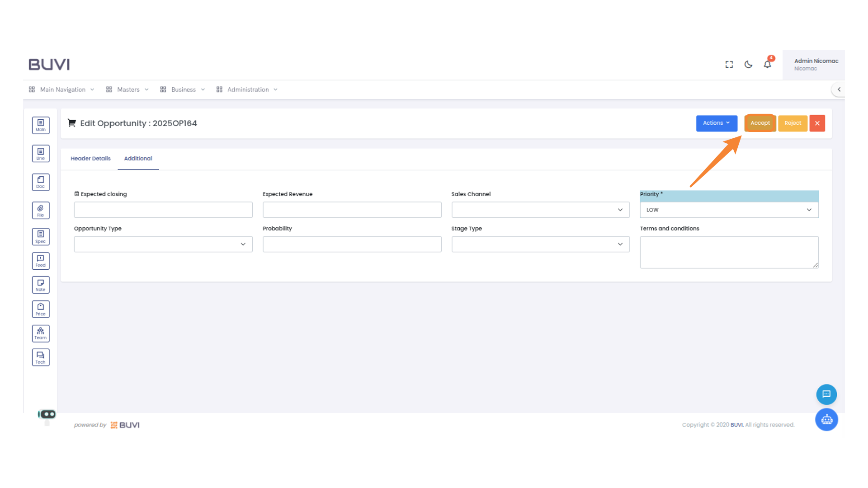Switch to Header Details tab
Screen dimensions: 868x488
90,159
